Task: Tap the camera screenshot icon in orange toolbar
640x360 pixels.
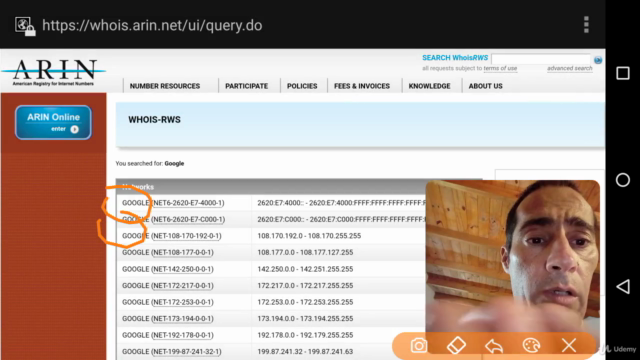Action: pyautogui.click(x=419, y=345)
